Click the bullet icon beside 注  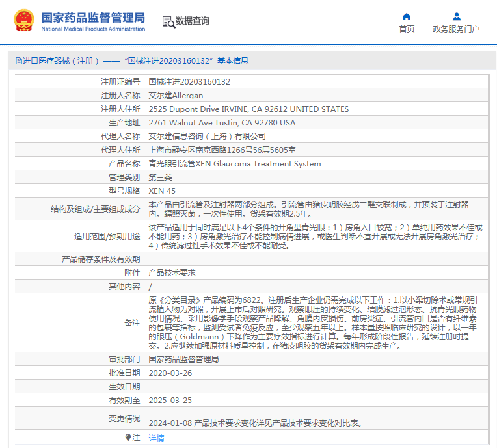[128, 438]
